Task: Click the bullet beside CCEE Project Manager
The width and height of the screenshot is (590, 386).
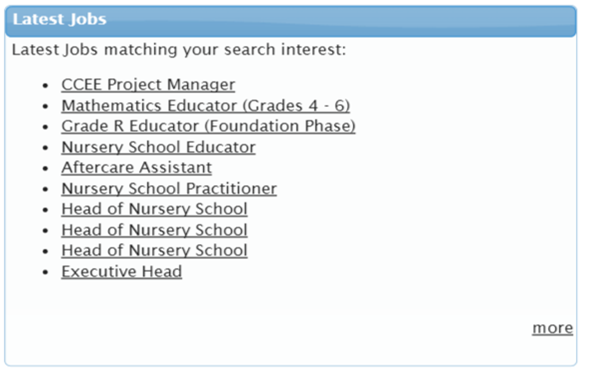Action: coord(46,86)
